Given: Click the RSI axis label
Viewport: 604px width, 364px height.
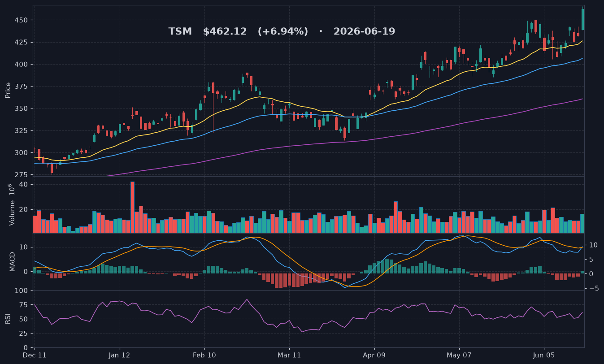Looking at the screenshot, I should (x=8, y=319).
